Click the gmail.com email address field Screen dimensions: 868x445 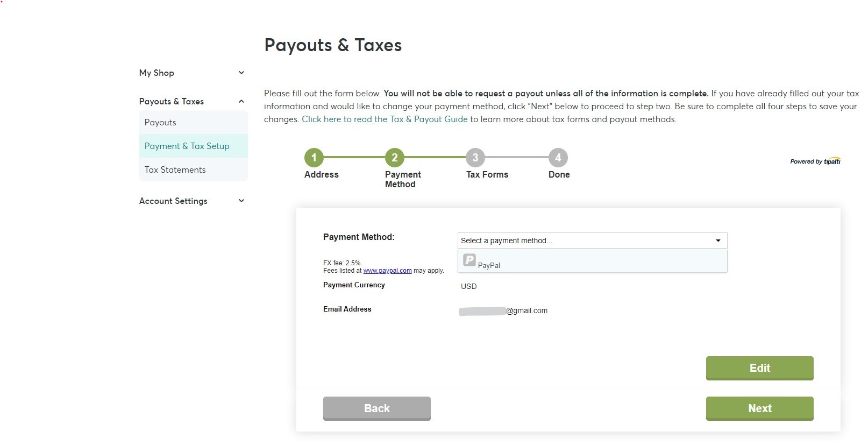coord(503,311)
